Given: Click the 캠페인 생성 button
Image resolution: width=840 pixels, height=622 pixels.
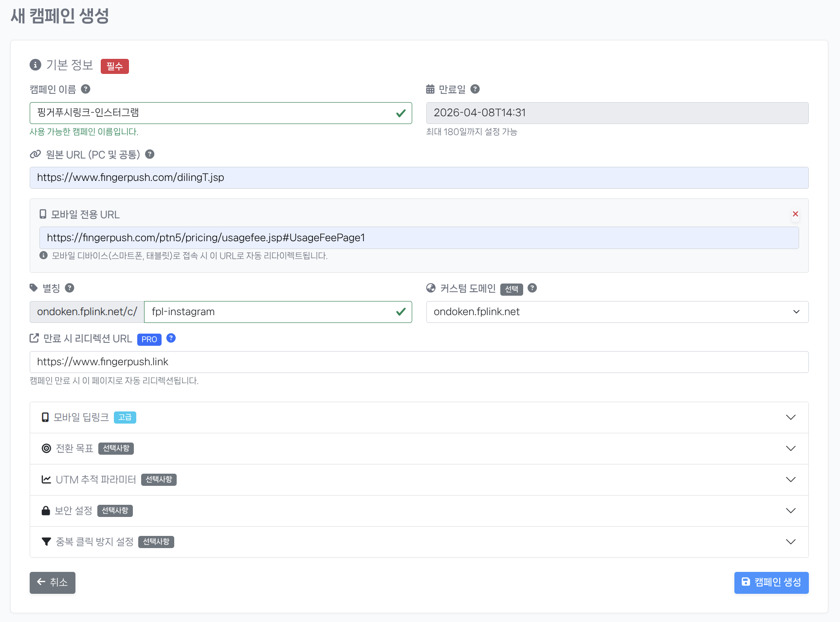Looking at the screenshot, I should pos(771,582).
